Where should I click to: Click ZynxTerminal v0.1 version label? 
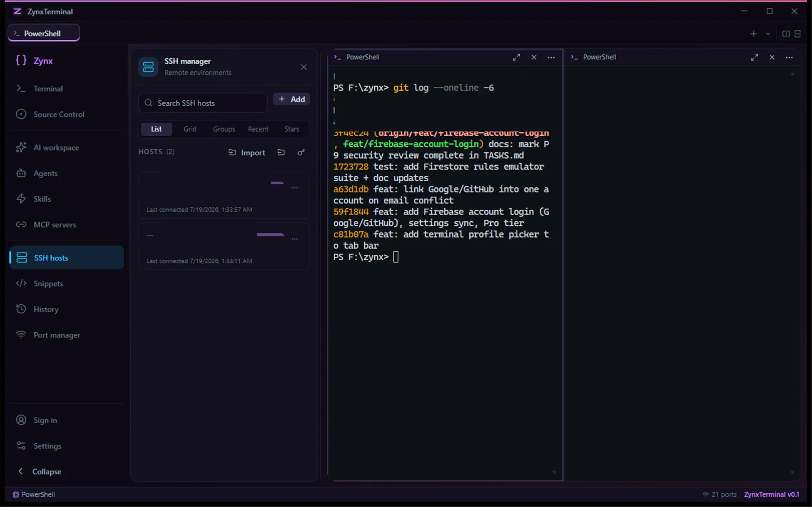tap(771, 494)
